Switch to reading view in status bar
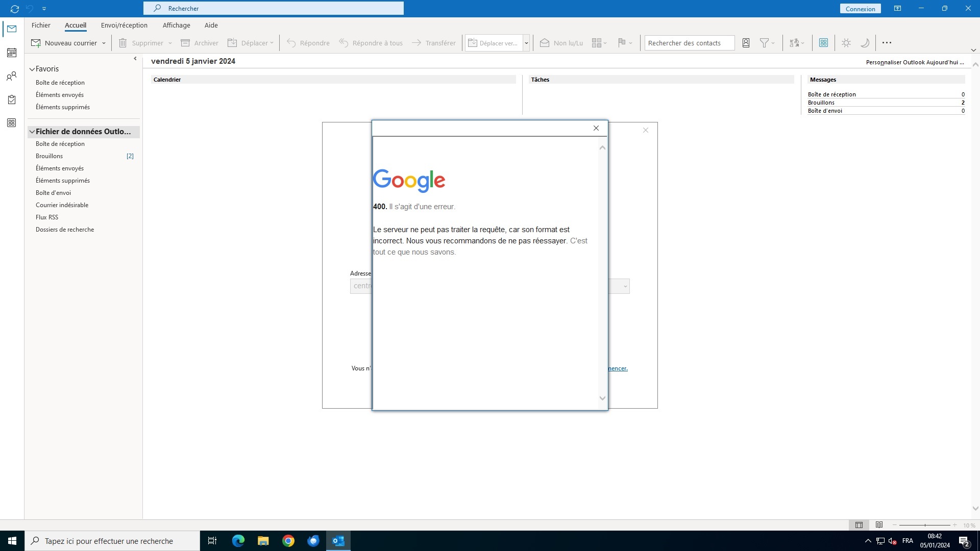 (x=879, y=525)
